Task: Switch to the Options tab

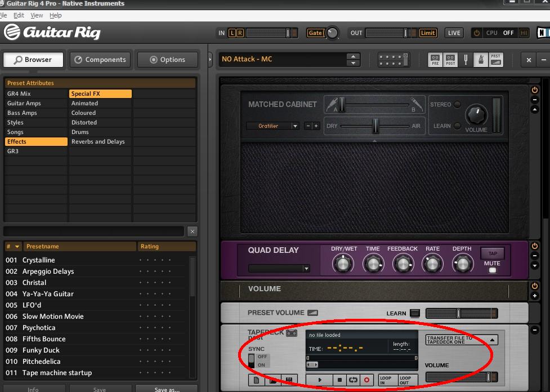Action: (168, 60)
